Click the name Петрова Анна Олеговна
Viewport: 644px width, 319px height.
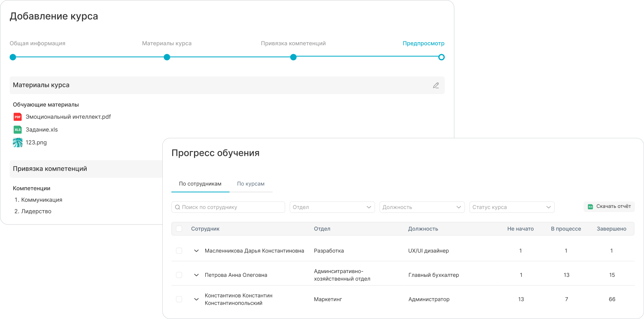[236, 275]
